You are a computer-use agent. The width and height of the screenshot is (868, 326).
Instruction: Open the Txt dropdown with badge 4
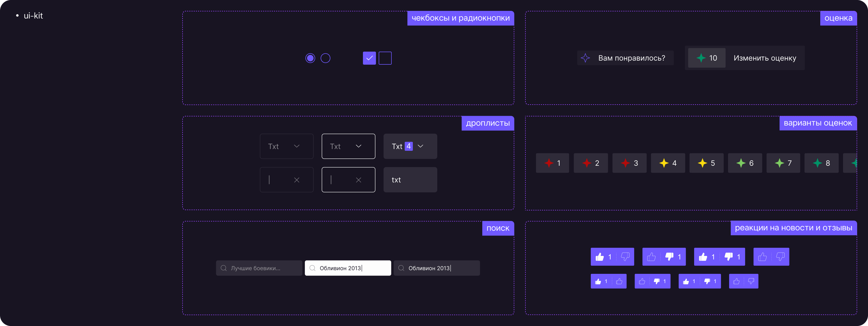coord(410,146)
